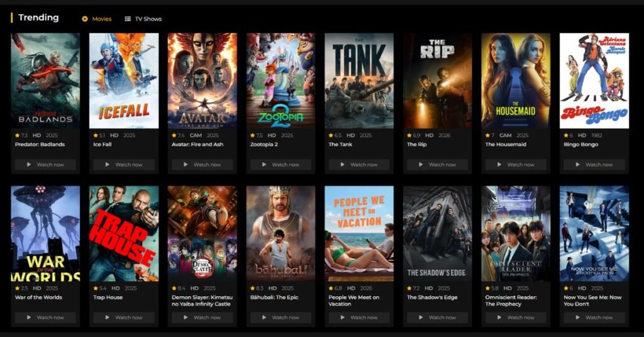
Task: Open the Ice Fall poster thumbnail
Action: click(x=124, y=80)
